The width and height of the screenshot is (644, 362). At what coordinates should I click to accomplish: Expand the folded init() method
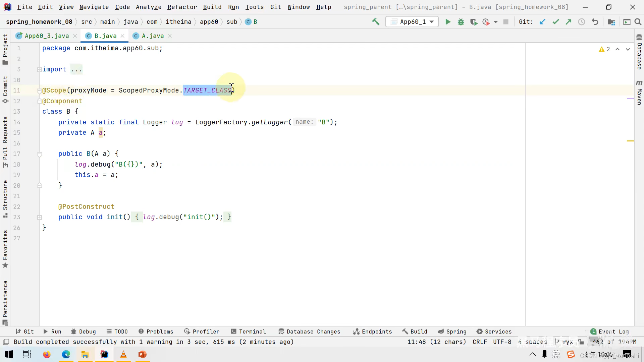click(x=39, y=217)
